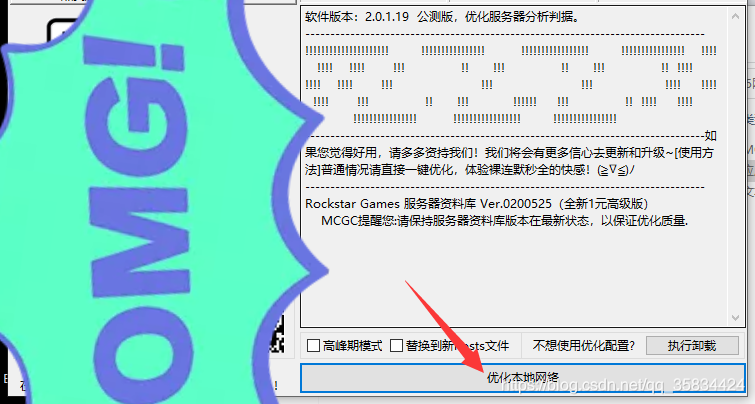
Task: Click the 执行卸载 button
Action: click(x=692, y=346)
